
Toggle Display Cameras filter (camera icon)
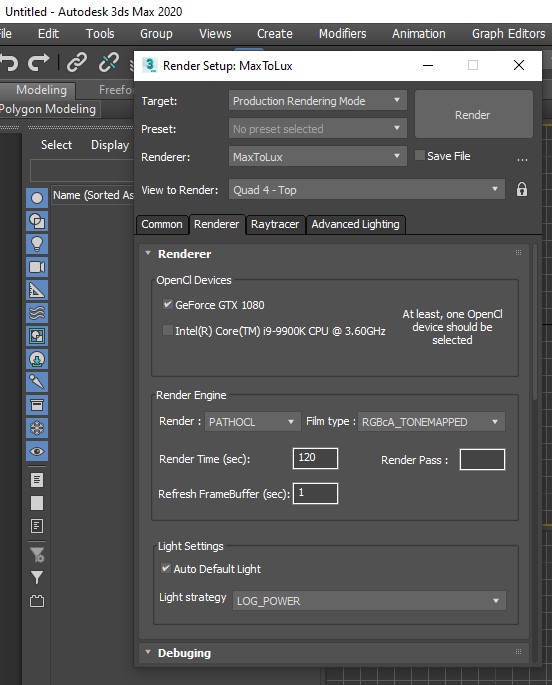tap(37, 267)
